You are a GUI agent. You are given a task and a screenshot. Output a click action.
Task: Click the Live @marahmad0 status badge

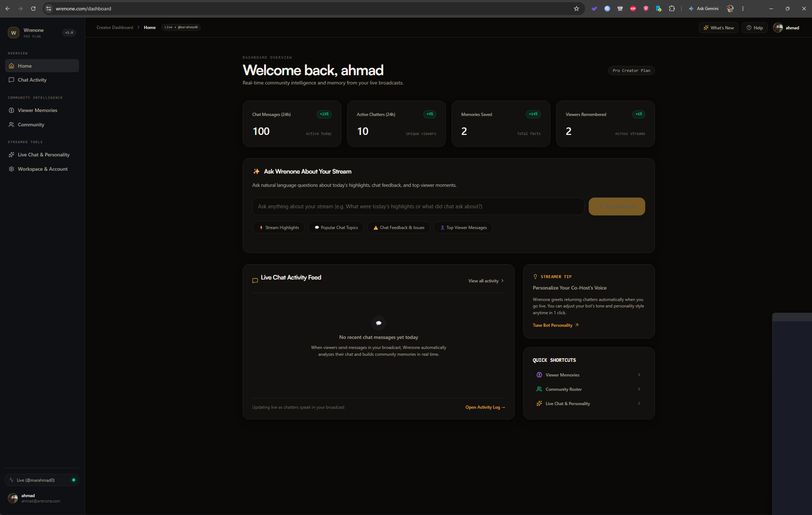click(x=181, y=27)
